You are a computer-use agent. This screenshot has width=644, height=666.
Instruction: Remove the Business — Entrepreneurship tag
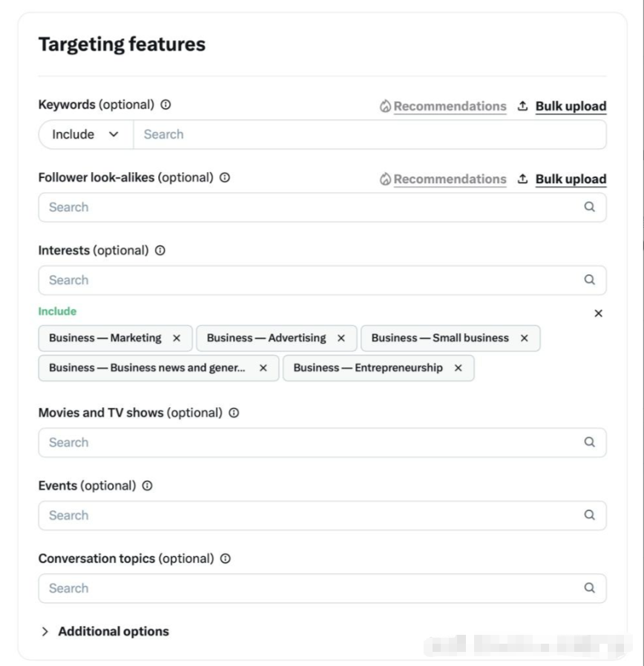point(459,368)
